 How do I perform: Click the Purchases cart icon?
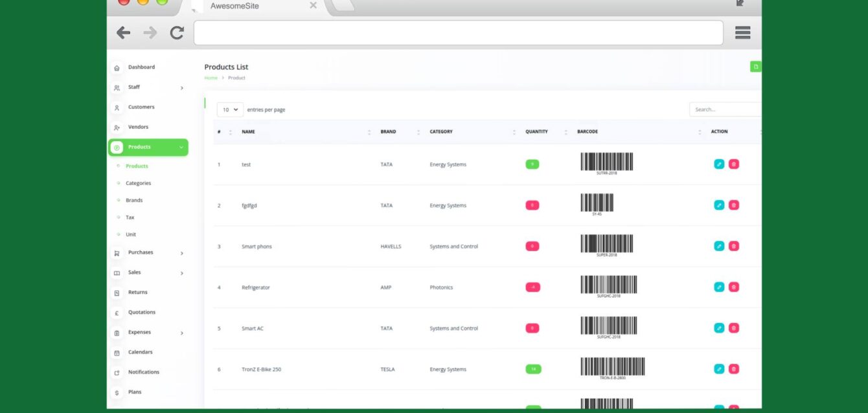coord(117,253)
